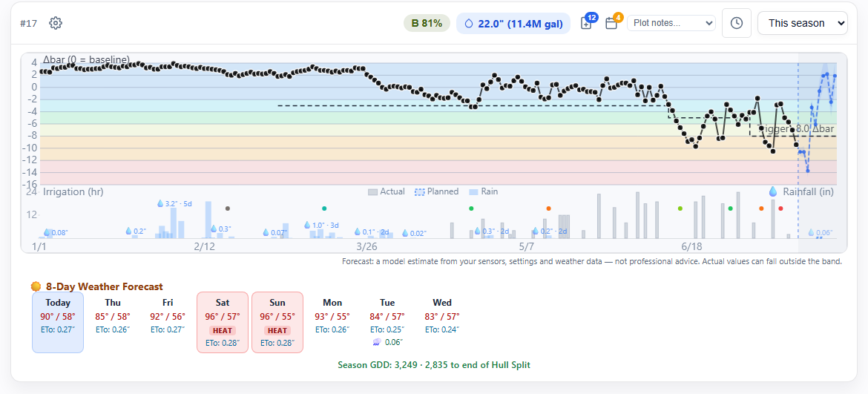The width and height of the screenshot is (868, 394).
Task: Click the 3.2" · 5d rain label
Action: pyautogui.click(x=174, y=203)
